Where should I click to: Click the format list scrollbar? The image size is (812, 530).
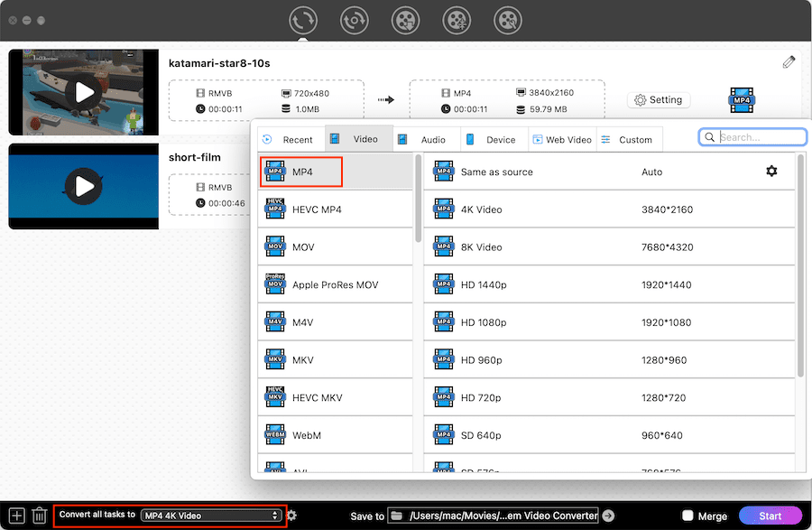pyautogui.click(x=418, y=199)
